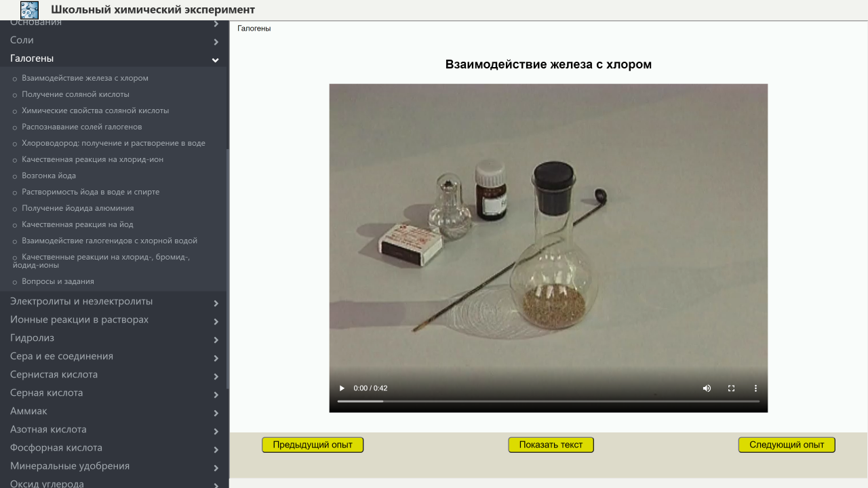Screen dimensions: 868x488
Task: Open the Аммиак menu section
Action: coord(28,411)
